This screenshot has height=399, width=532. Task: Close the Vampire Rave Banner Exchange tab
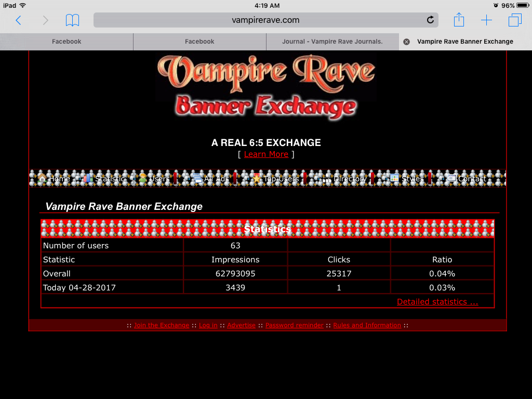coord(406,42)
